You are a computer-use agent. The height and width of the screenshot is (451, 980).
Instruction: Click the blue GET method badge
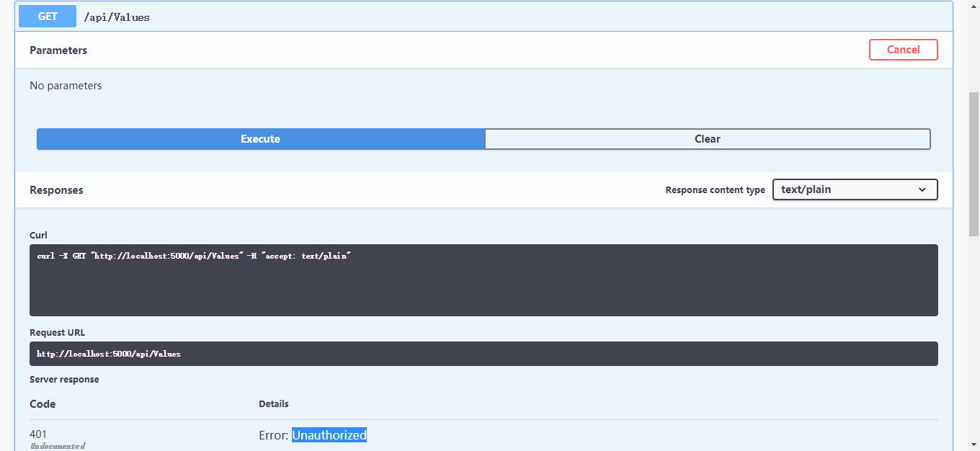coord(48,17)
